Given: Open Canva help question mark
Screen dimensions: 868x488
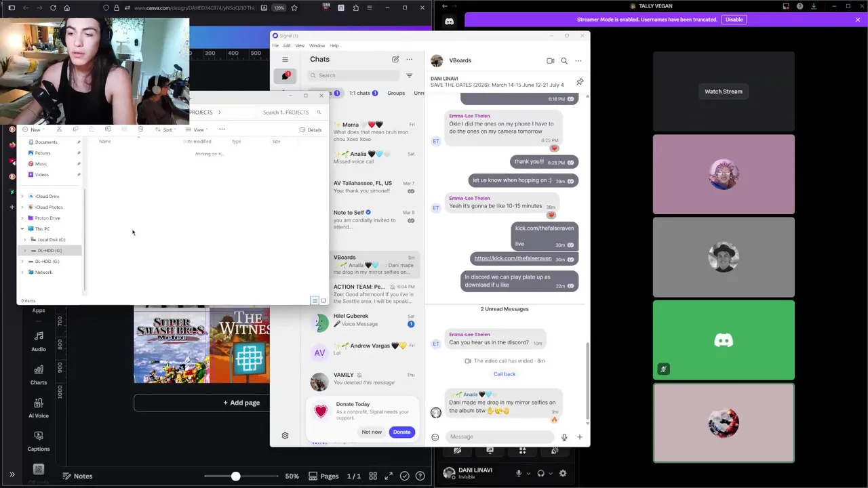Looking at the screenshot, I should [420, 476].
